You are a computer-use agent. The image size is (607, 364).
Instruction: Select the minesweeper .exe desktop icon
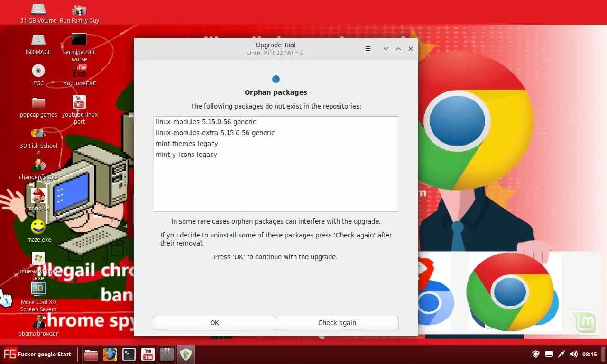(x=38, y=266)
